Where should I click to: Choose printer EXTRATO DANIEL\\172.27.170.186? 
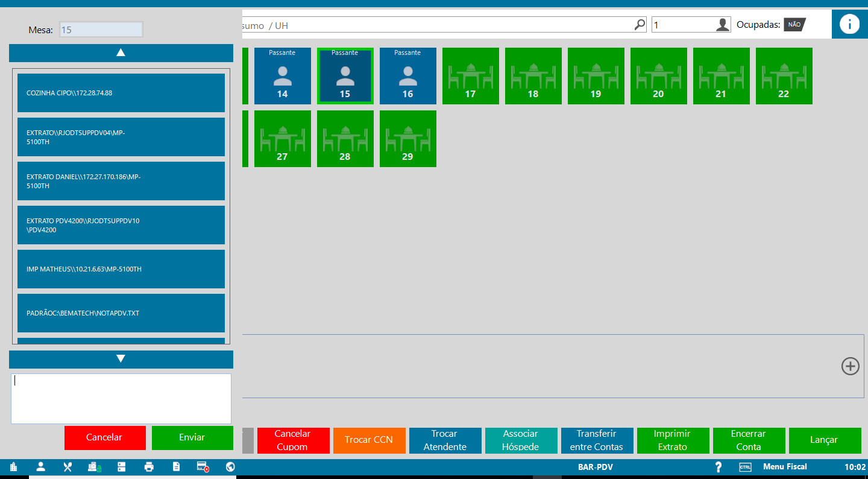click(x=121, y=181)
